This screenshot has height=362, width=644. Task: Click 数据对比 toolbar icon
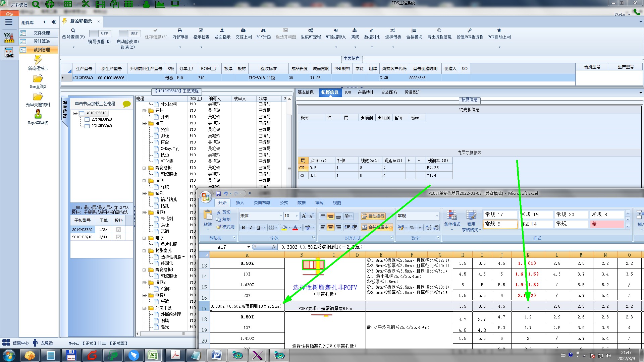[x=372, y=31]
